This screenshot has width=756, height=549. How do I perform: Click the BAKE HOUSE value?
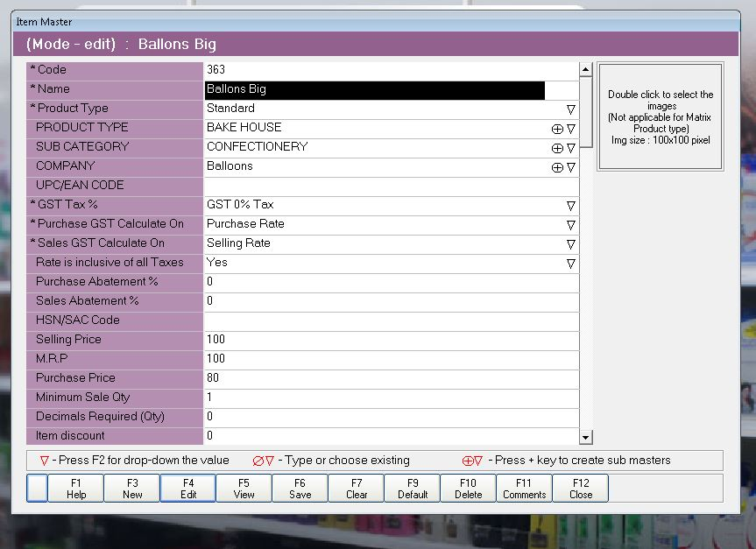(x=244, y=127)
